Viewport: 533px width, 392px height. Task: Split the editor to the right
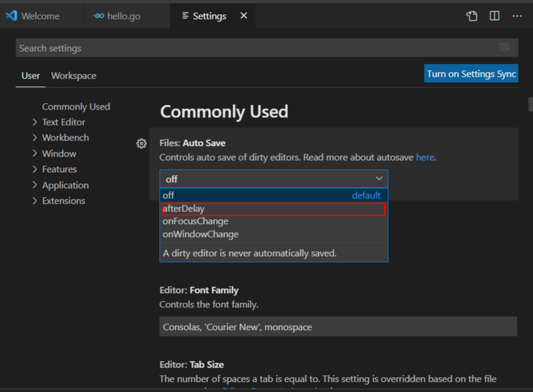[494, 16]
